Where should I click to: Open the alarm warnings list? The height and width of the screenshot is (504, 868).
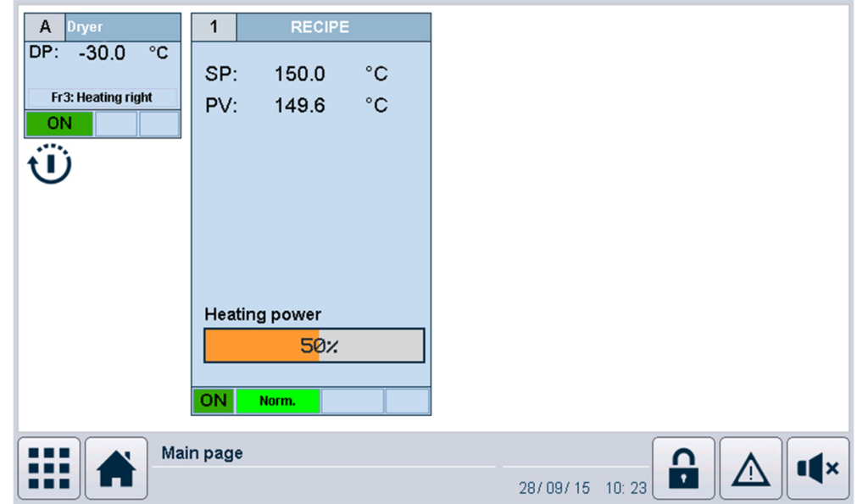tap(750, 468)
